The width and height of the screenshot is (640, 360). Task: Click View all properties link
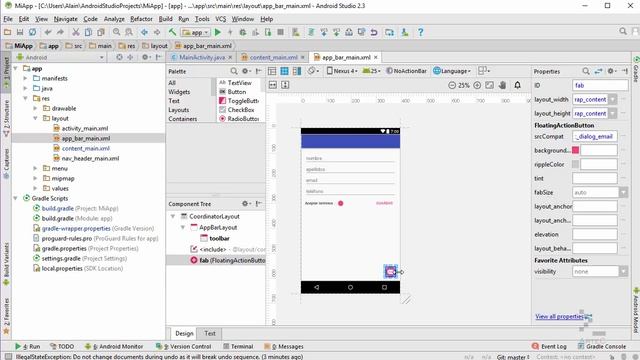(559, 316)
